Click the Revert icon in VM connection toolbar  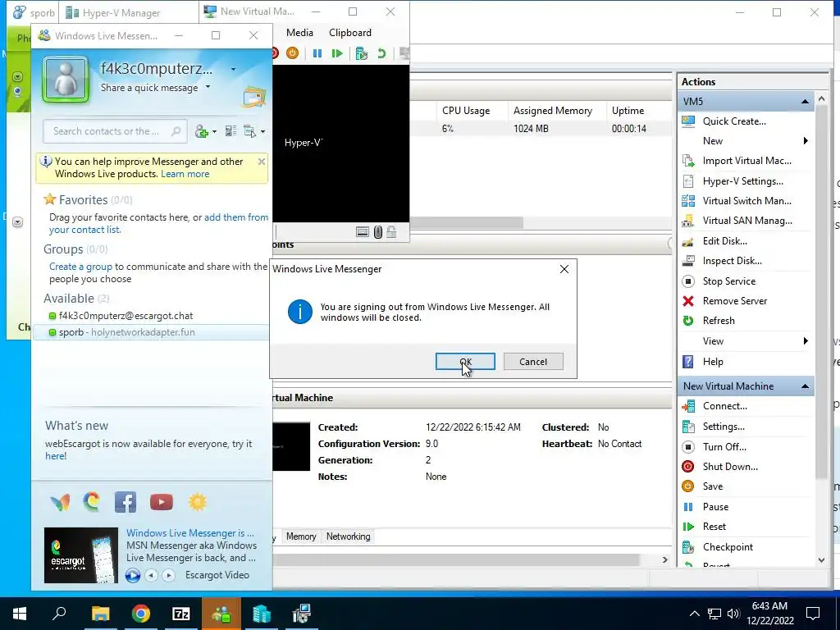point(381,53)
